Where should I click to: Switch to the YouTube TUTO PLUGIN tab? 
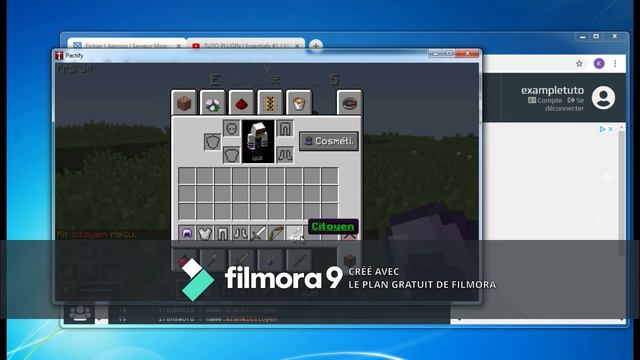pyautogui.click(x=245, y=46)
